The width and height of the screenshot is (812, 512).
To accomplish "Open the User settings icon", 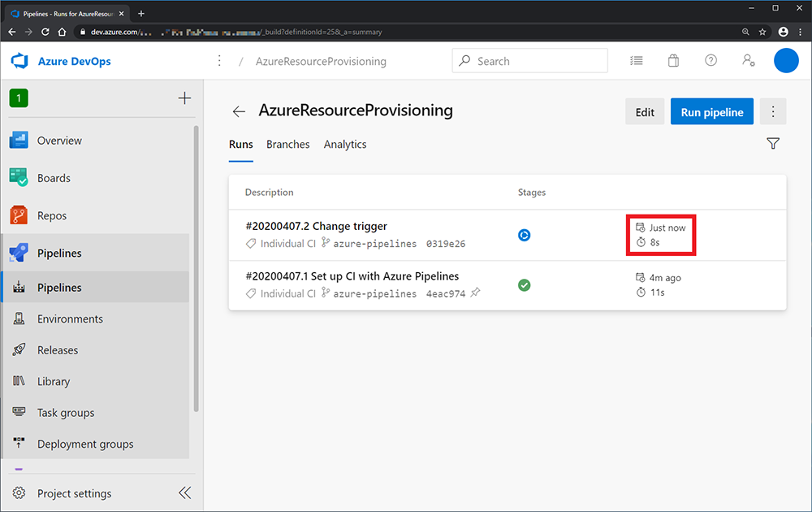I will (x=749, y=61).
